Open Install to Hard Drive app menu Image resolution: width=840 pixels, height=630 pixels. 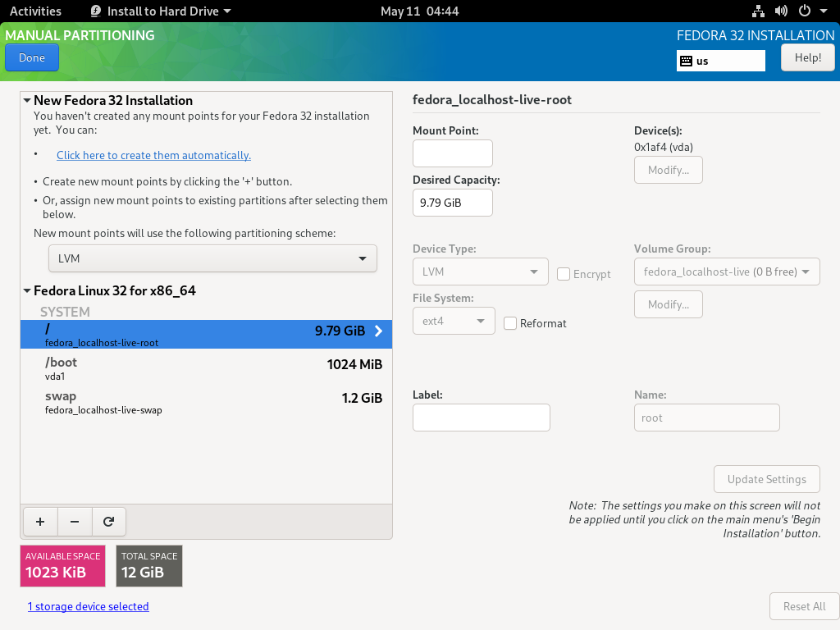pyautogui.click(x=162, y=11)
